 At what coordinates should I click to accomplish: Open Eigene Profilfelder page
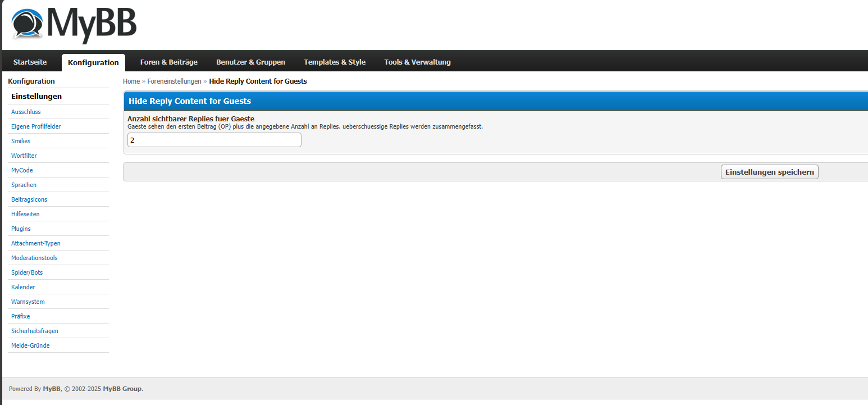point(36,126)
